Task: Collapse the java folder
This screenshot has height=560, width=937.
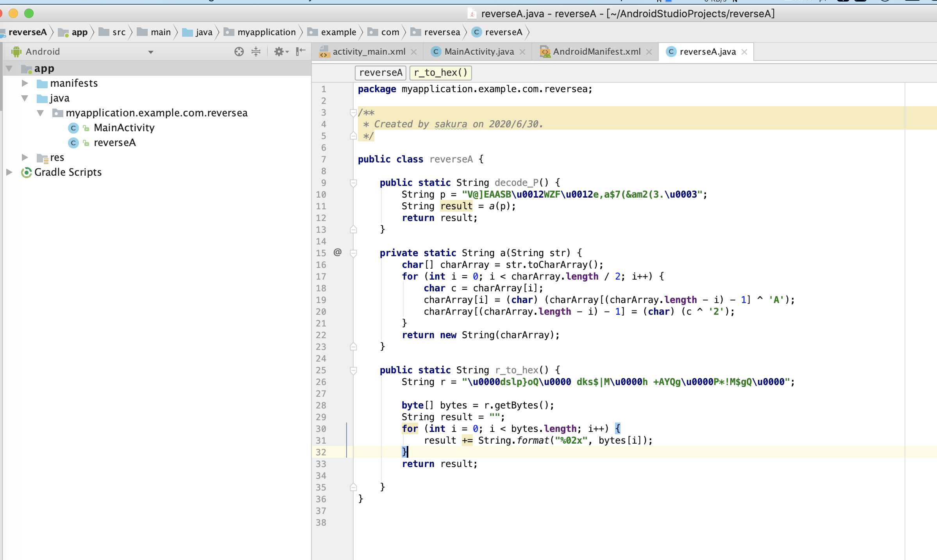Action: [x=25, y=98]
